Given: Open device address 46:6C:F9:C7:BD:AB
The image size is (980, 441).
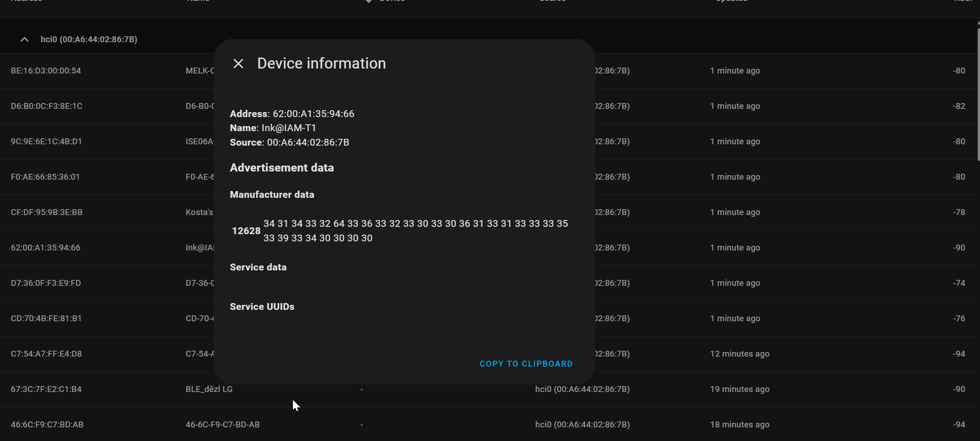Looking at the screenshot, I should click(47, 425).
